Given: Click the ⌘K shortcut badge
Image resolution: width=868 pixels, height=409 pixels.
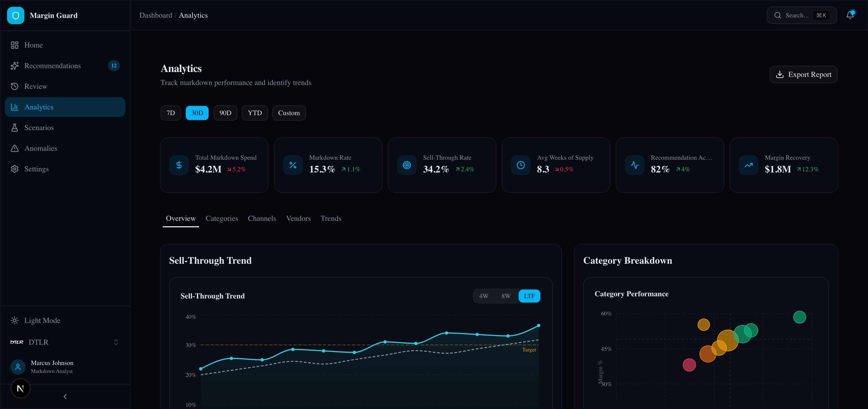Looking at the screenshot, I should click(821, 15).
